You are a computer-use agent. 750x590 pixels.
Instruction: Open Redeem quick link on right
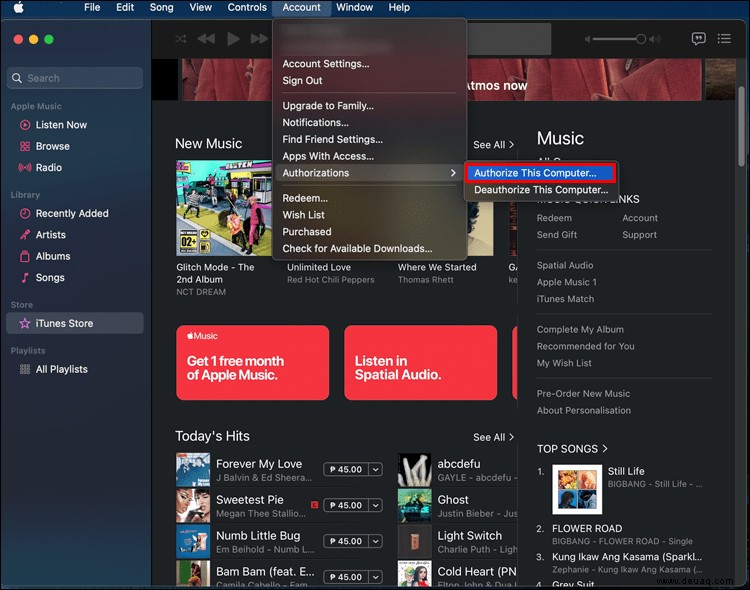[x=554, y=218]
